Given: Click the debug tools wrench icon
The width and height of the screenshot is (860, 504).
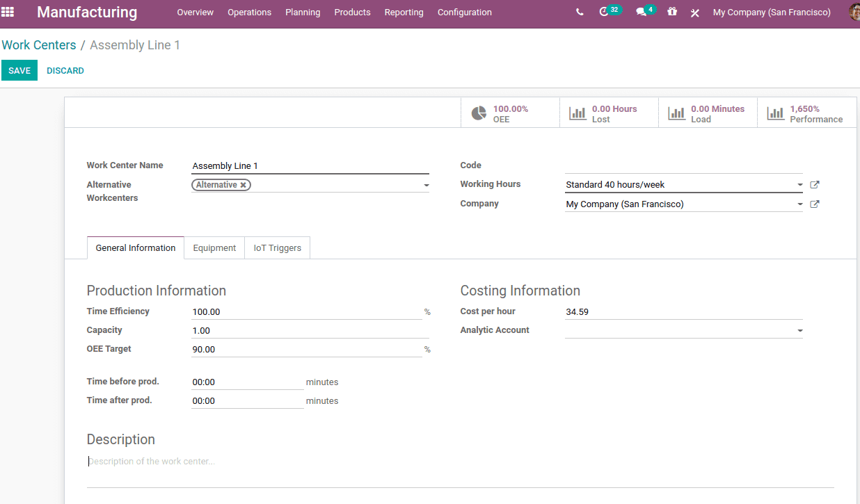Looking at the screenshot, I should tap(694, 13).
